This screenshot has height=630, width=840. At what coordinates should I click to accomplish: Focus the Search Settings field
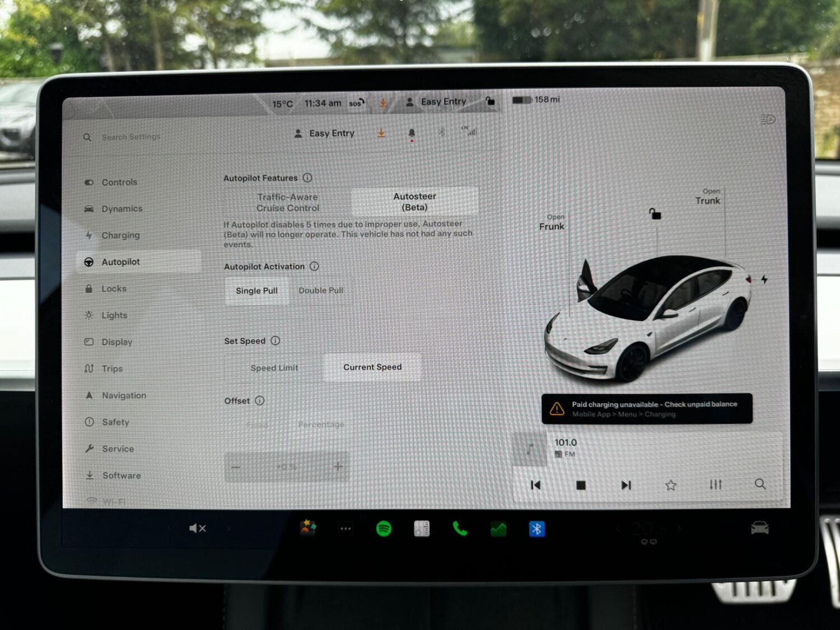(x=131, y=137)
